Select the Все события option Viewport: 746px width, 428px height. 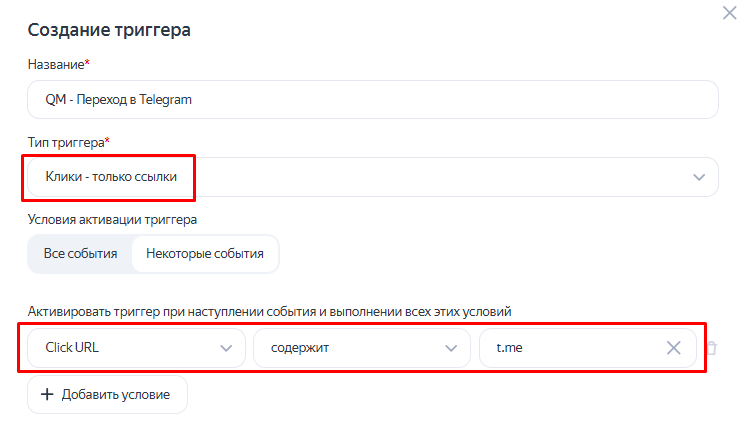tap(80, 253)
